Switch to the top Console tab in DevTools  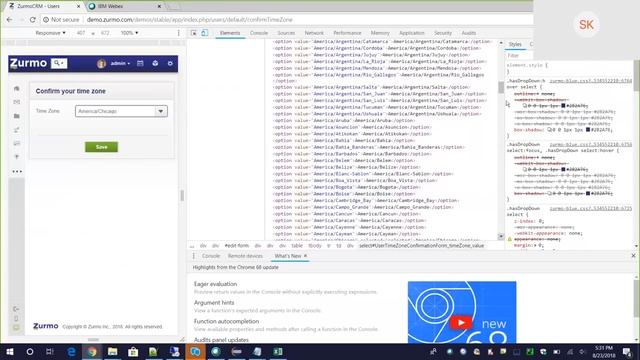click(x=259, y=33)
